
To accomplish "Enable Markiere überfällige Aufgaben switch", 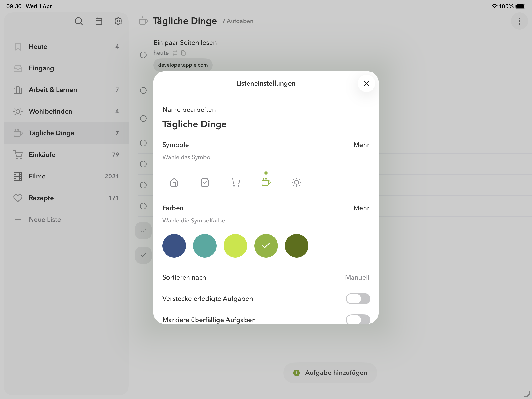I will [358, 319].
